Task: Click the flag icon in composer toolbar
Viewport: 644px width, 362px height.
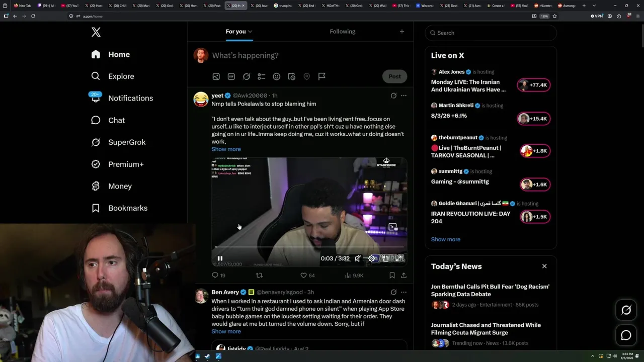Action: [x=321, y=76]
